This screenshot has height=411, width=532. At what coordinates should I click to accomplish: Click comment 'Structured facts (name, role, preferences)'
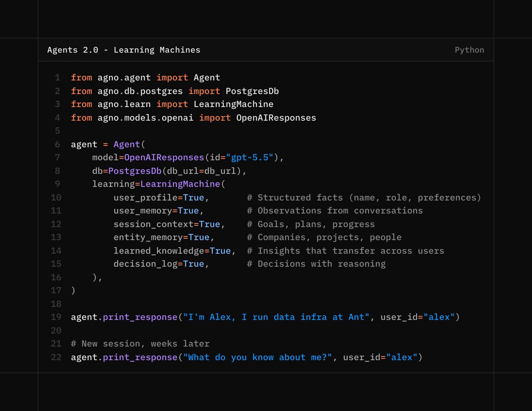tap(369, 198)
